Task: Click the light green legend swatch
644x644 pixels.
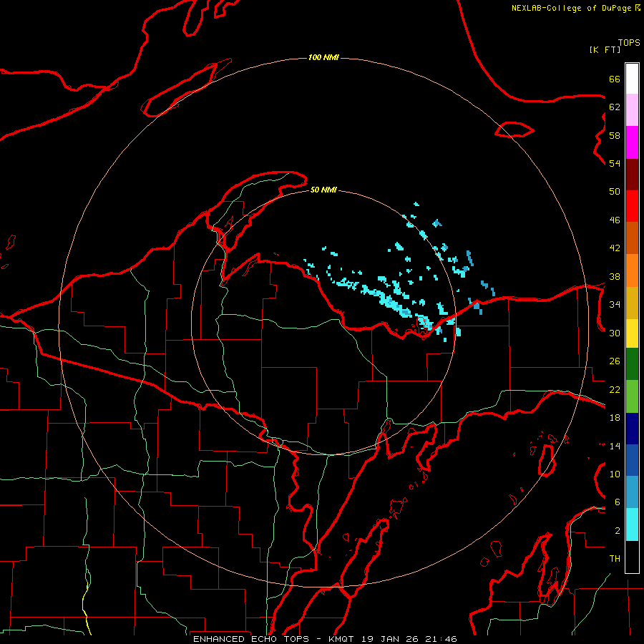Action: tap(632, 396)
